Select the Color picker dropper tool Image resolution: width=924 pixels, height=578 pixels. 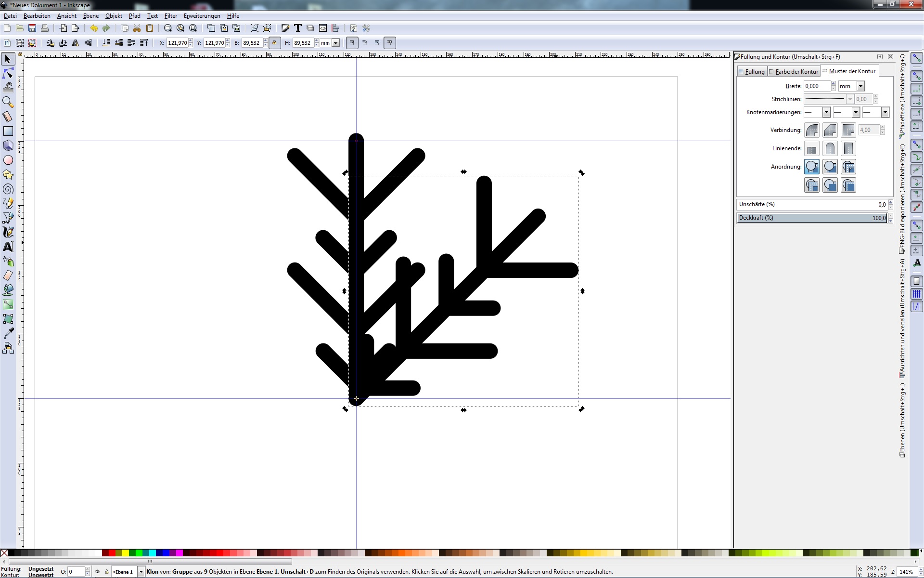[x=8, y=333]
